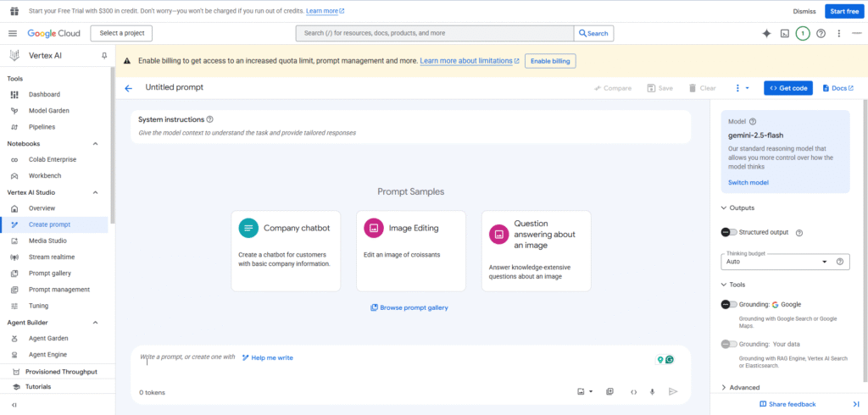This screenshot has height=415, width=868.
Task: Click into System instructions text field
Action: click(411, 133)
